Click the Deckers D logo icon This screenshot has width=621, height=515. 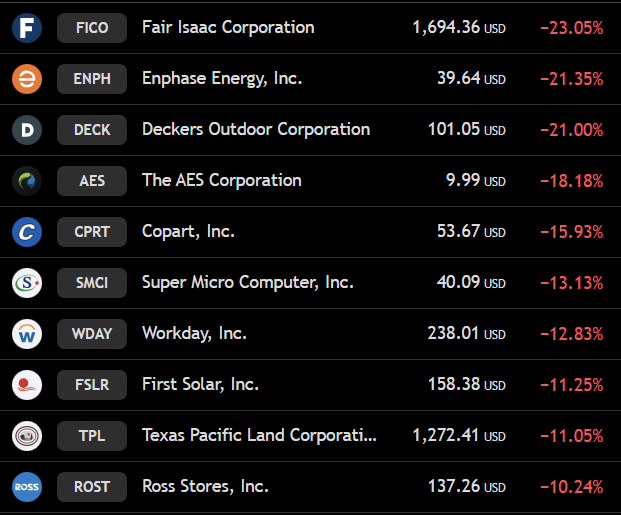[x=27, y=130]
